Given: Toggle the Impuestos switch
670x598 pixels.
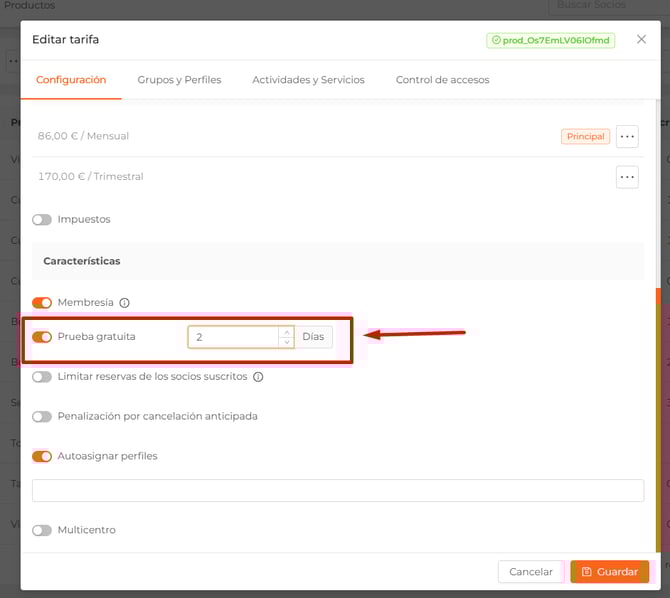Looking at the screenshot, I should click(x=42, y=219).
